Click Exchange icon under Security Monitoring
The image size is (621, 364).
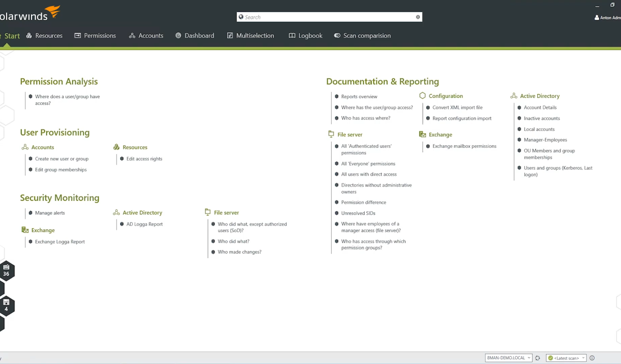pyautogui.click(x=25, y=230)
